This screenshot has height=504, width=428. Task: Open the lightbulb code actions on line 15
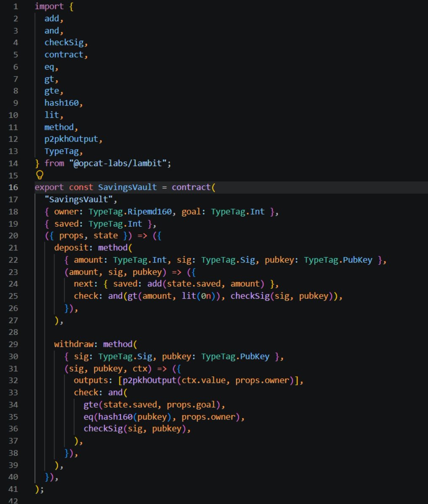(x=40, y=175)
